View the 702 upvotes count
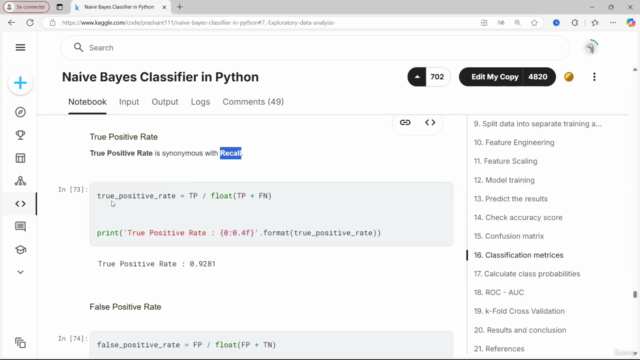 437,77
